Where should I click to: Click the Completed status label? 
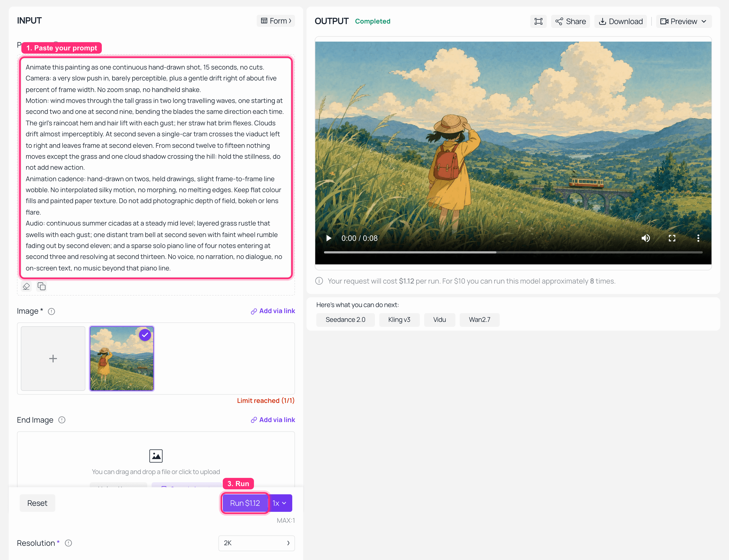click(x=372, y=21)
